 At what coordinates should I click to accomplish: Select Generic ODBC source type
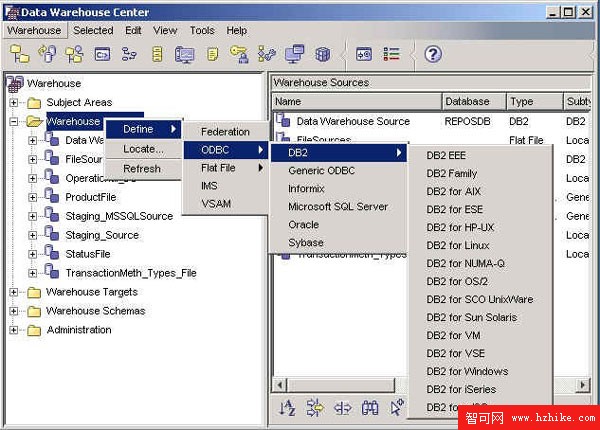pos(338,170)
